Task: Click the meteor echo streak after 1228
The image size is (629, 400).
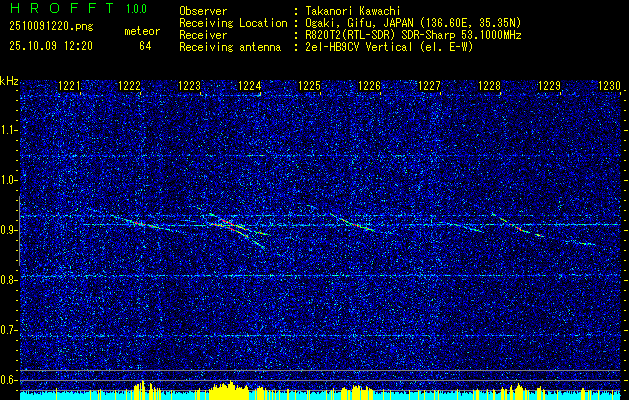Action: click(x=517, y=227)
